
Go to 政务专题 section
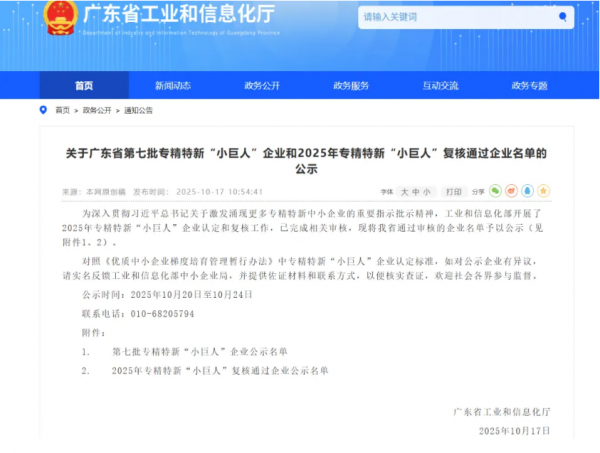coord(529,85)
